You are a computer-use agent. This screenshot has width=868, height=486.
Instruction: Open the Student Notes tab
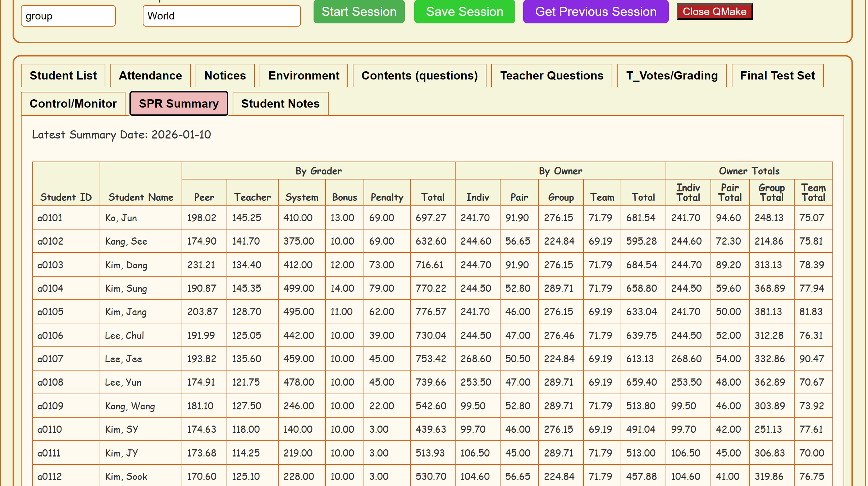(x=280, y=104)
